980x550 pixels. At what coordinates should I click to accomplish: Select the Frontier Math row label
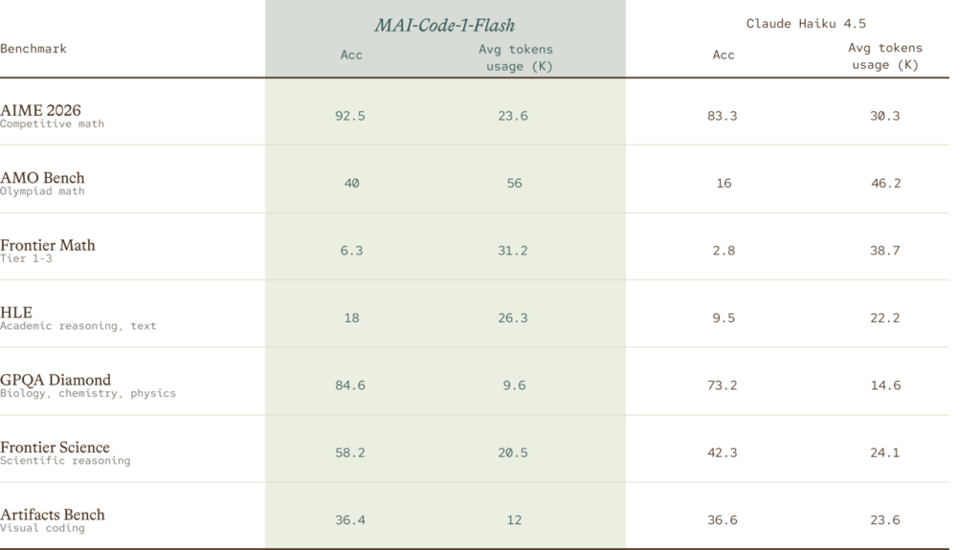point(48,251)
